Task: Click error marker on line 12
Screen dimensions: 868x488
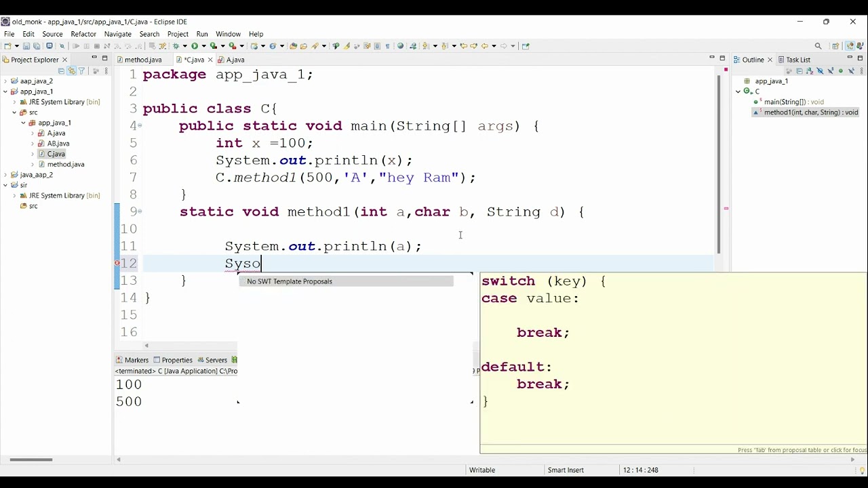Action: [117, 263]
